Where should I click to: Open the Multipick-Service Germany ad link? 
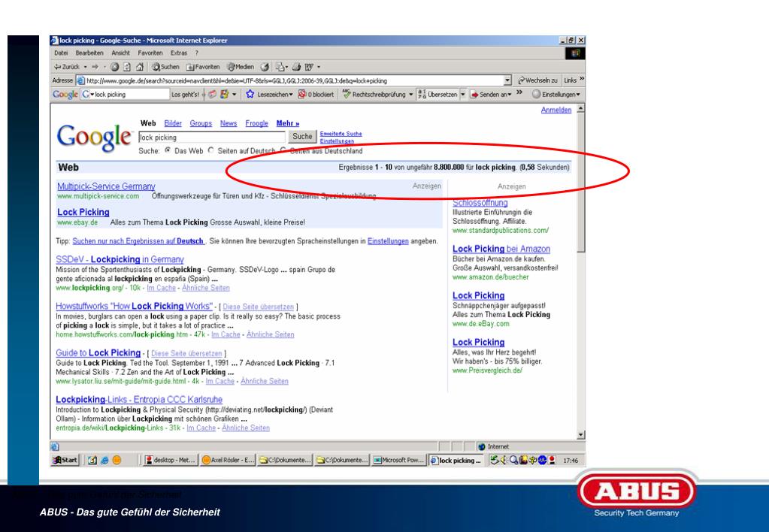[x=106, y=186]
